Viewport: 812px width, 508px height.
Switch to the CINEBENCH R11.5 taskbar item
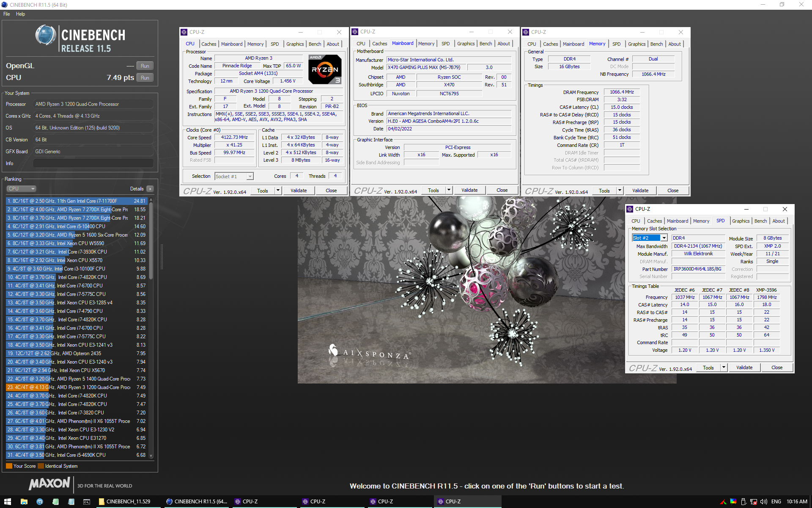[x=197, y=502]
